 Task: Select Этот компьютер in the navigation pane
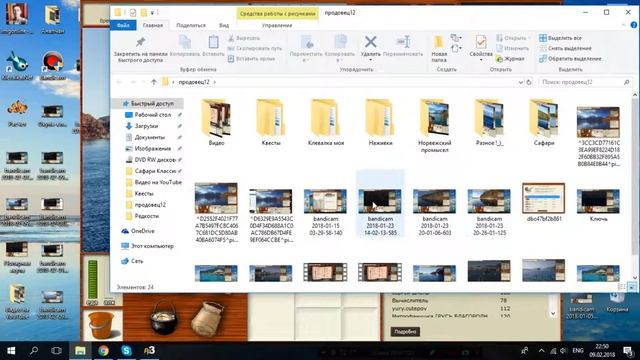click(x=152, y=246)
